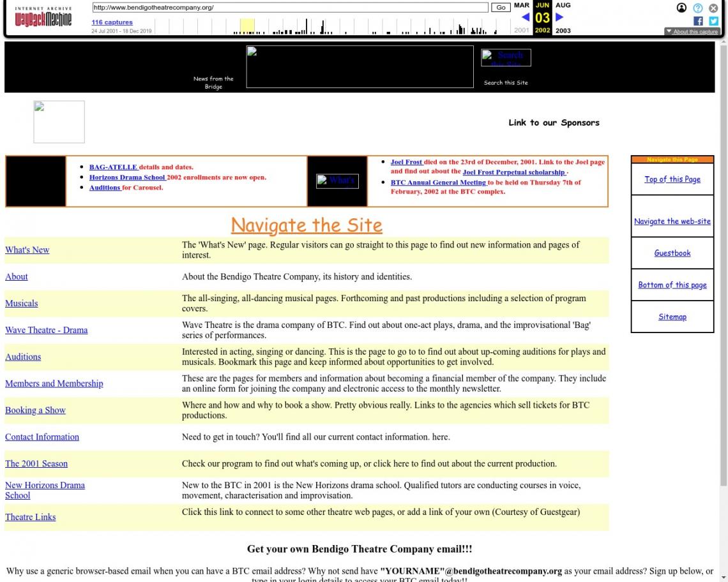Close the Wayback toolbar with X icon
728x582 pixels.
click(x=713, y=8)
